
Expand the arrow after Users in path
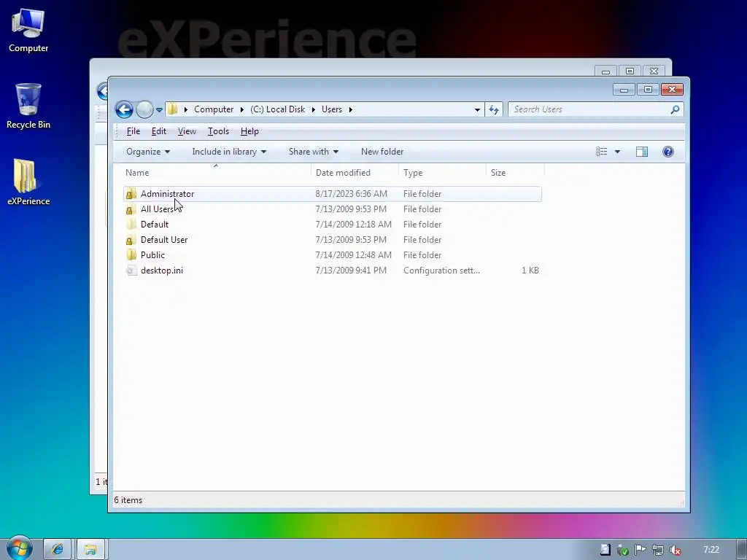coord(351,109)
